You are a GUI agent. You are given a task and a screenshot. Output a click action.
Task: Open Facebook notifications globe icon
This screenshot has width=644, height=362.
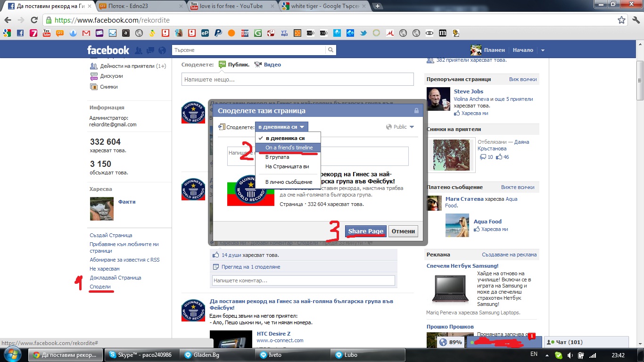162,50
